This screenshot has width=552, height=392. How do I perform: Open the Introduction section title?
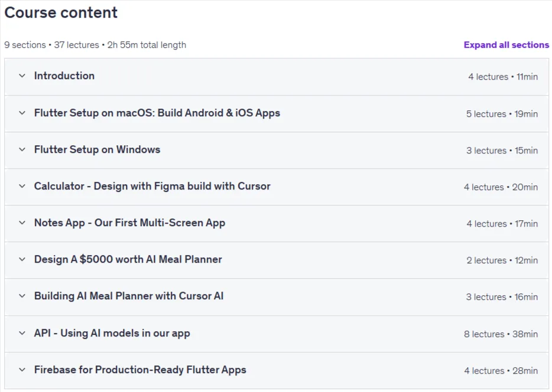(x=64, y=76)
